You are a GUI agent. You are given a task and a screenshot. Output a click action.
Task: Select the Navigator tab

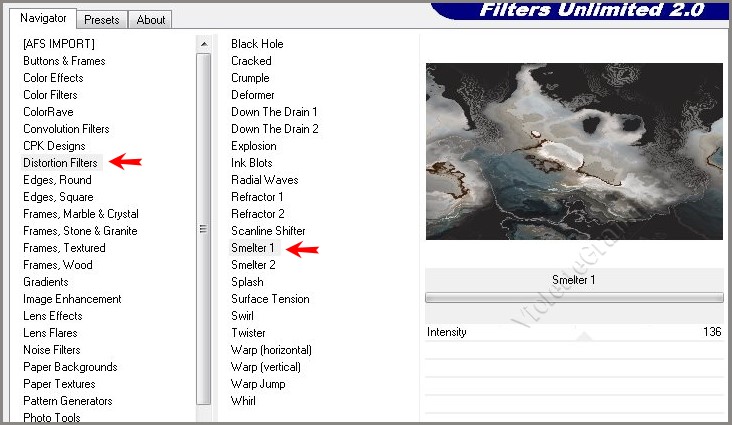[44, 18]
